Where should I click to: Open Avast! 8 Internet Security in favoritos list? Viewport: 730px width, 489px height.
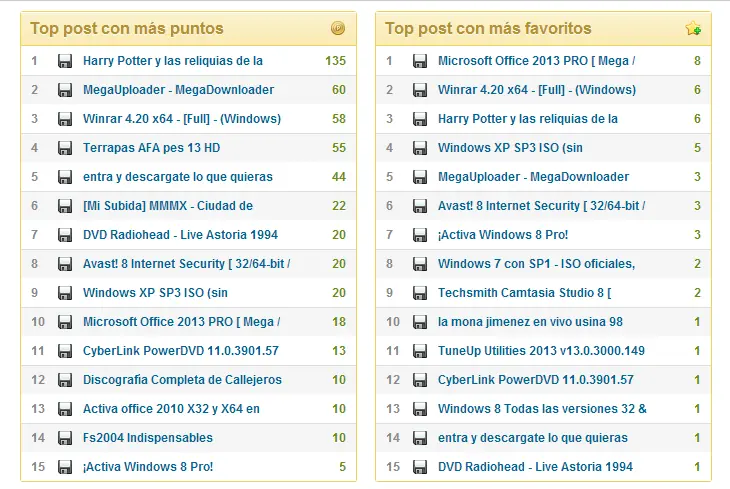[x=541, y=206]
